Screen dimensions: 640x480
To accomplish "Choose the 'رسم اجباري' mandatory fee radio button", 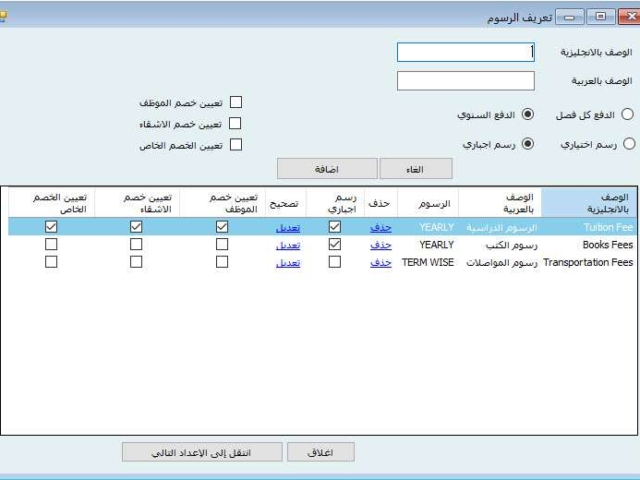I will tap(528, 144).
